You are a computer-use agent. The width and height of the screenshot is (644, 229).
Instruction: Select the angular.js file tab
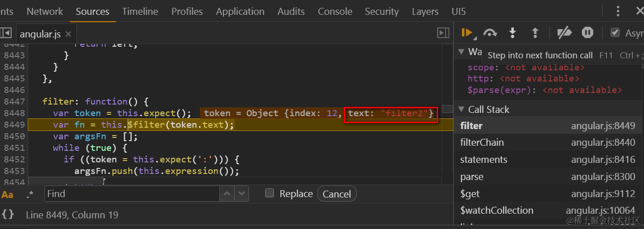(40, 34)
